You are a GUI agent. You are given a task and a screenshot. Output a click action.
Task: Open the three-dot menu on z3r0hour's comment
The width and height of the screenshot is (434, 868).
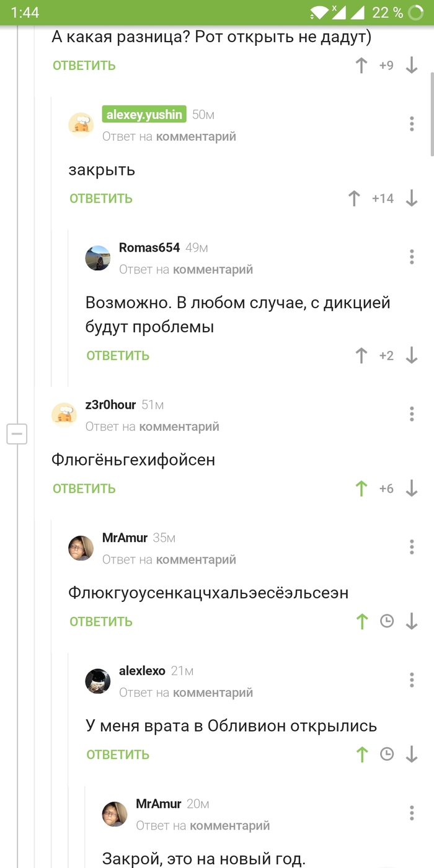point(411,414)
